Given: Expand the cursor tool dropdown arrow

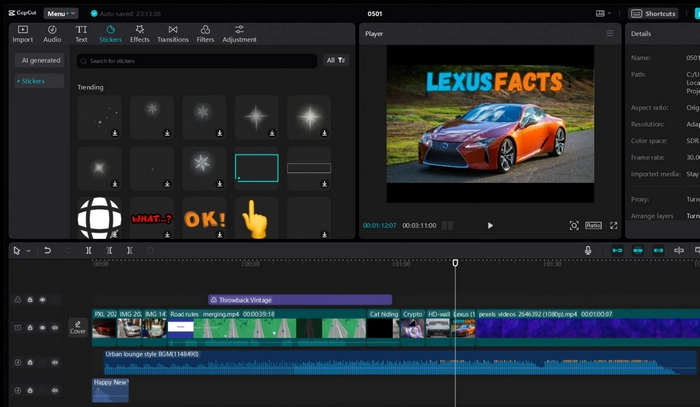Looking at the screenshot, I should coord(28,251).
